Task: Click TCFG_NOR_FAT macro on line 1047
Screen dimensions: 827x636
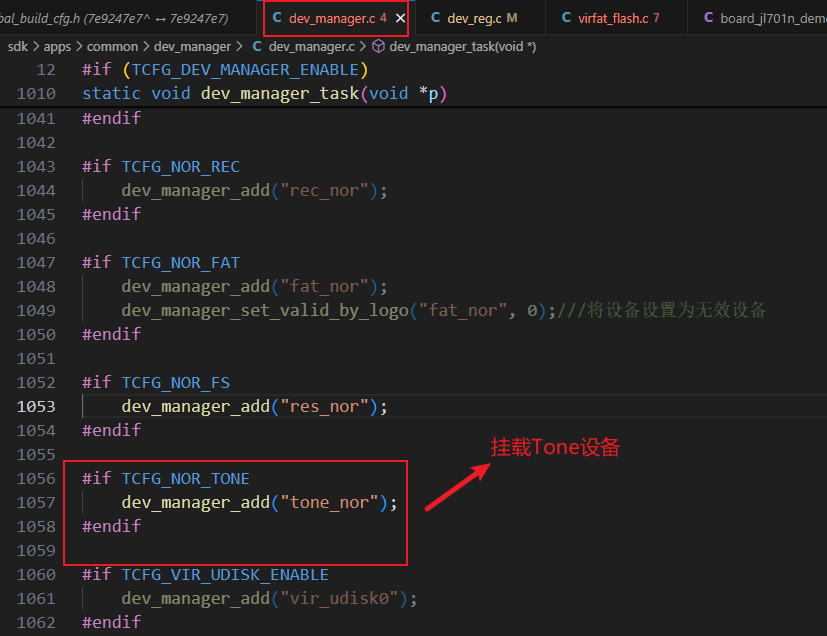Action: point(180,263)
